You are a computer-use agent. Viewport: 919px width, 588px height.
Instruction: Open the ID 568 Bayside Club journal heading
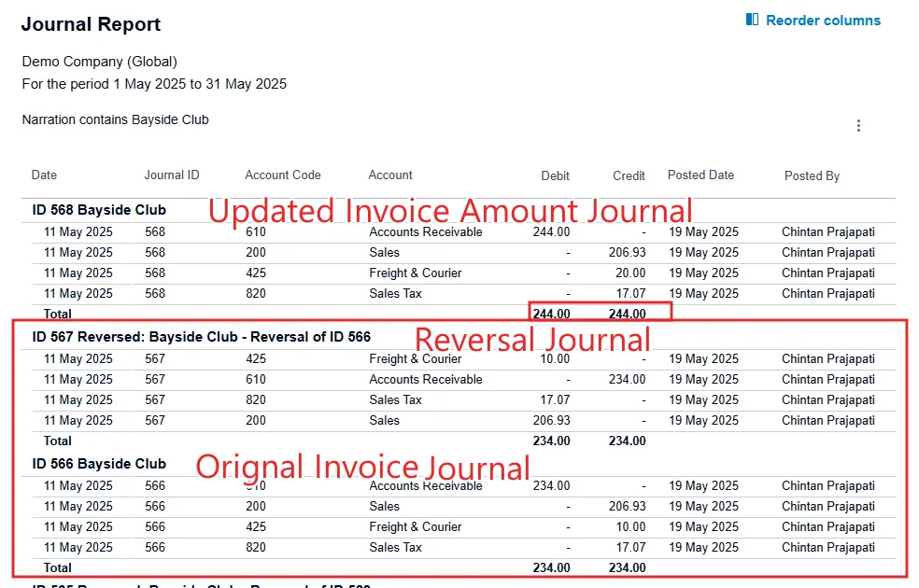(99, 210)
